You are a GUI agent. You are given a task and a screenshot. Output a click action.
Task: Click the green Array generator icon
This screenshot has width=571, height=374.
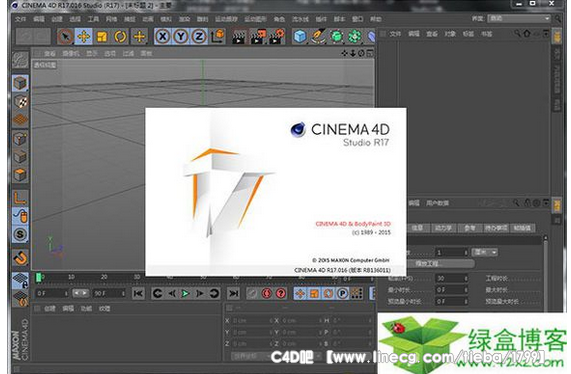(355, 37)
